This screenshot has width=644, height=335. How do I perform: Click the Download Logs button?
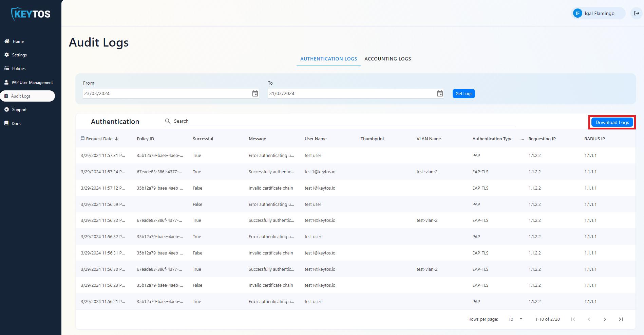point(612,122)
